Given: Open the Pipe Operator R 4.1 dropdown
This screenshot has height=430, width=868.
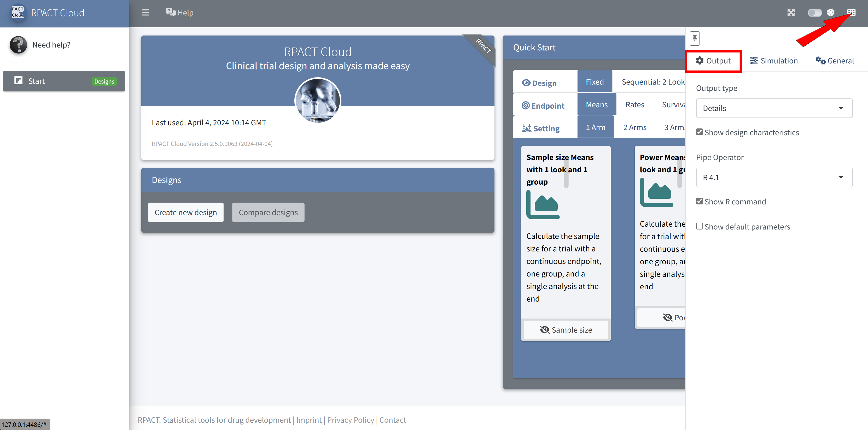Looking at the screenshot, I should [x=774, y=178].
